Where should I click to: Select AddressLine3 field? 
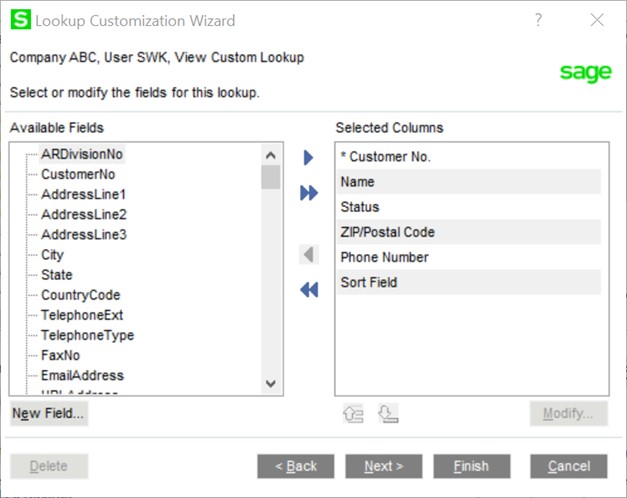coord(84,234)
